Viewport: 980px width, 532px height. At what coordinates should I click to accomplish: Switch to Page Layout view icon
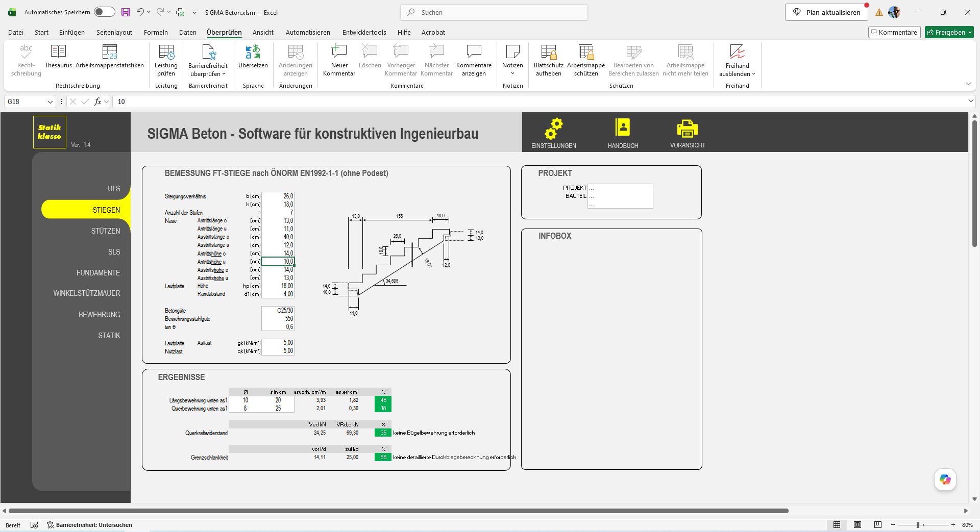[x=857, y=525]
